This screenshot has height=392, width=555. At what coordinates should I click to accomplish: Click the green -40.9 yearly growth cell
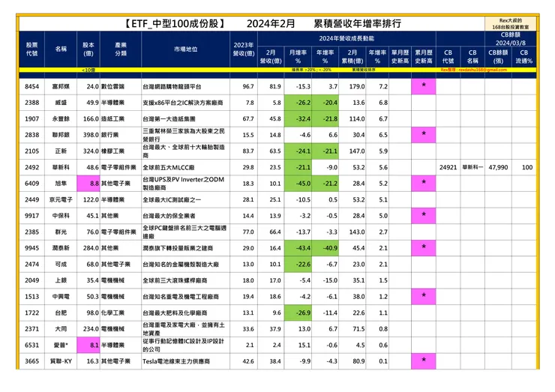click(325, 248)
